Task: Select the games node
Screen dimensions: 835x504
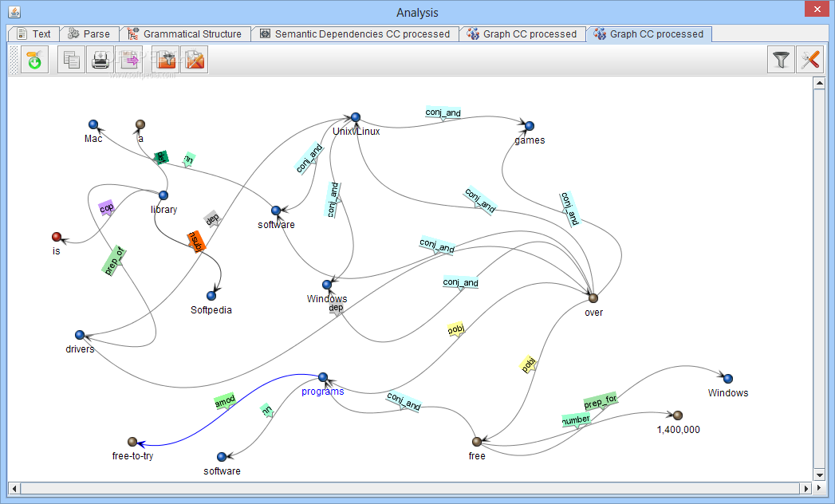Action: point(530,126)
